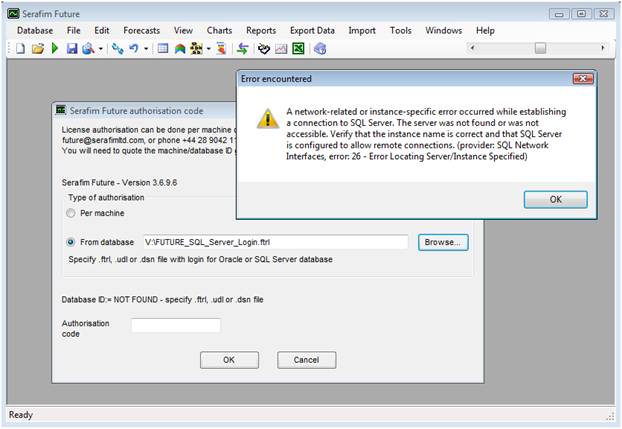
Task: Click the blue help book icon
Action: click(320, 49)
